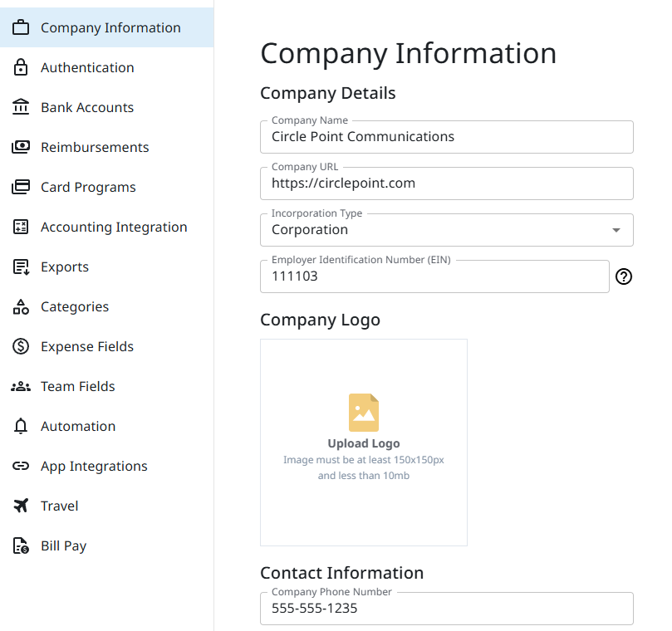Click the Accounting Integration calculator icon
The height and width of the screenshot is (631, 672).
pos(21,227)
